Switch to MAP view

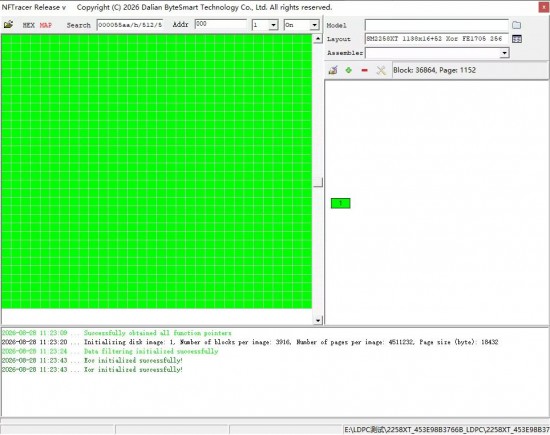click(46, 25)
